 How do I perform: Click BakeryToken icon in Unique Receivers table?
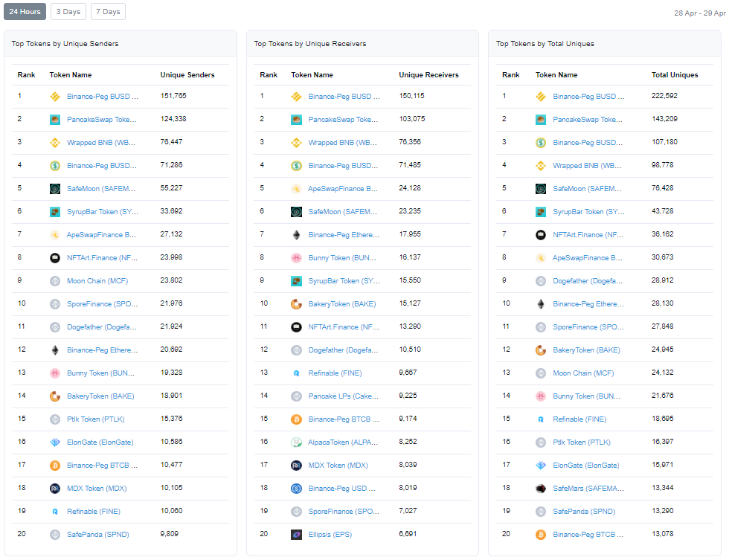click(296, 304)
